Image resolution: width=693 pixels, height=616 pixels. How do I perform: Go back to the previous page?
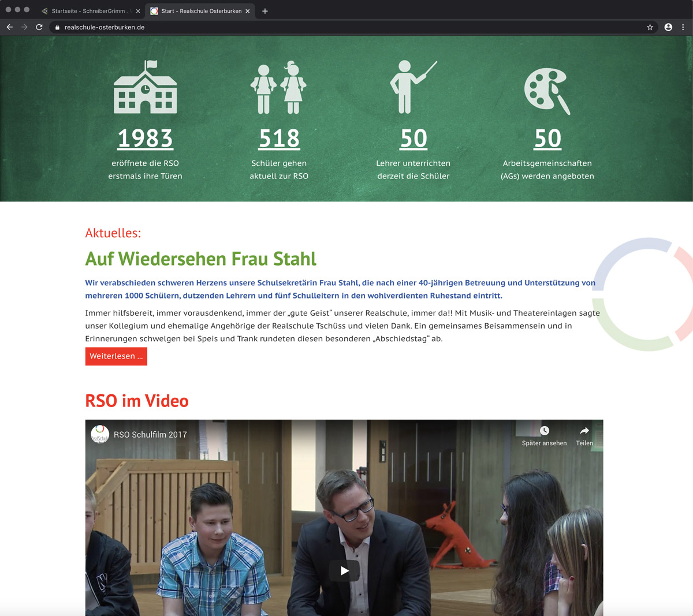pos(10,27)
